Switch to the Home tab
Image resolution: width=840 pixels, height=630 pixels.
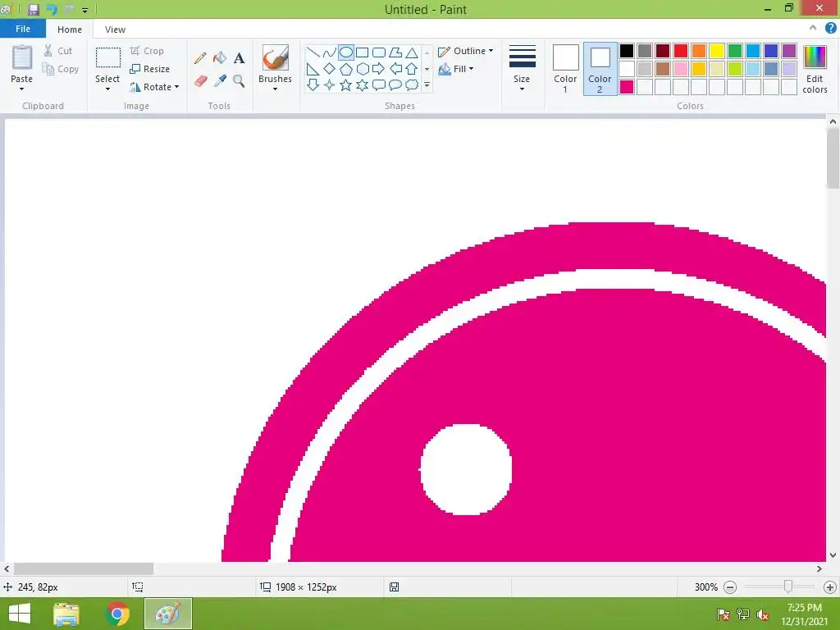[x=70, y=30]
